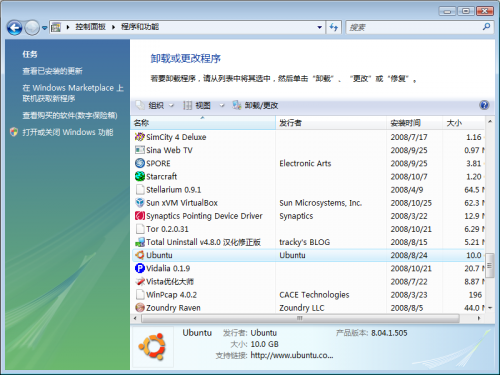Click install date 2008/10/25

click(411, 203)
